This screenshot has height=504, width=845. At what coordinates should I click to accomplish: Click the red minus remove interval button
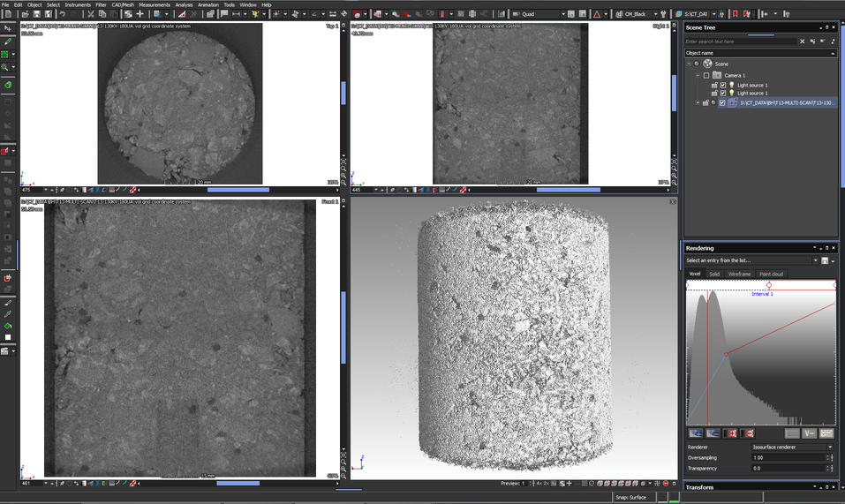(748, 433)
